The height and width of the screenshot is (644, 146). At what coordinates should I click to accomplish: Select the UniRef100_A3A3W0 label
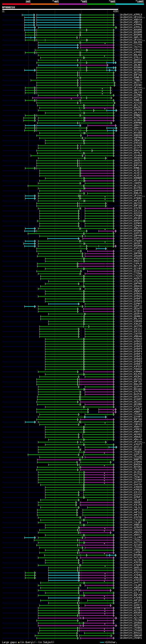click(131, 85)
